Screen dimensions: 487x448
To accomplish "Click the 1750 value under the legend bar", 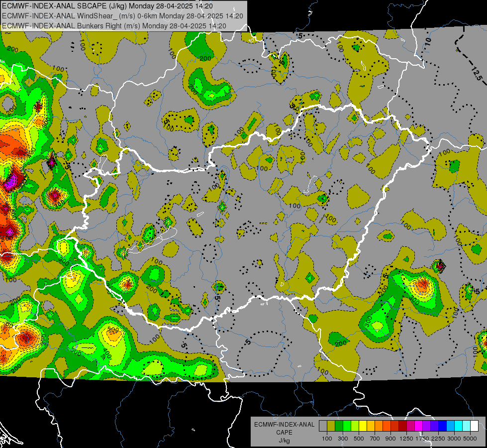I will (x=423, y=439).
